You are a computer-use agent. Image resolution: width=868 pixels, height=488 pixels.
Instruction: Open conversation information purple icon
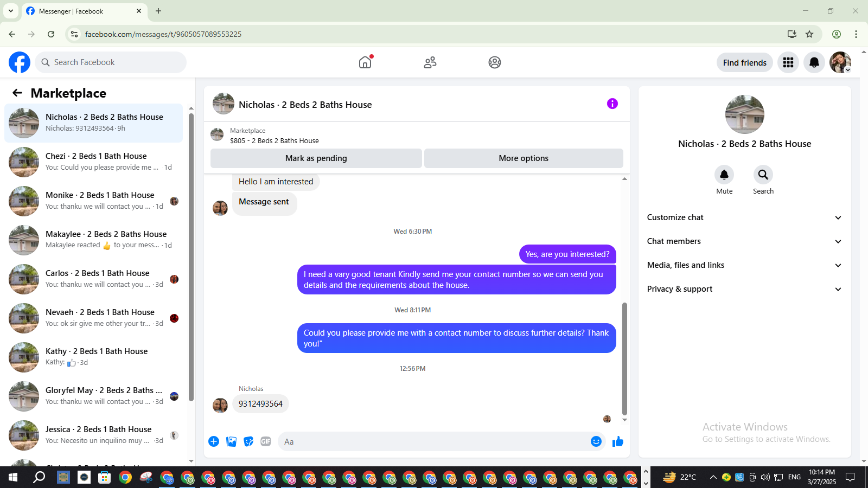[612, 104]
